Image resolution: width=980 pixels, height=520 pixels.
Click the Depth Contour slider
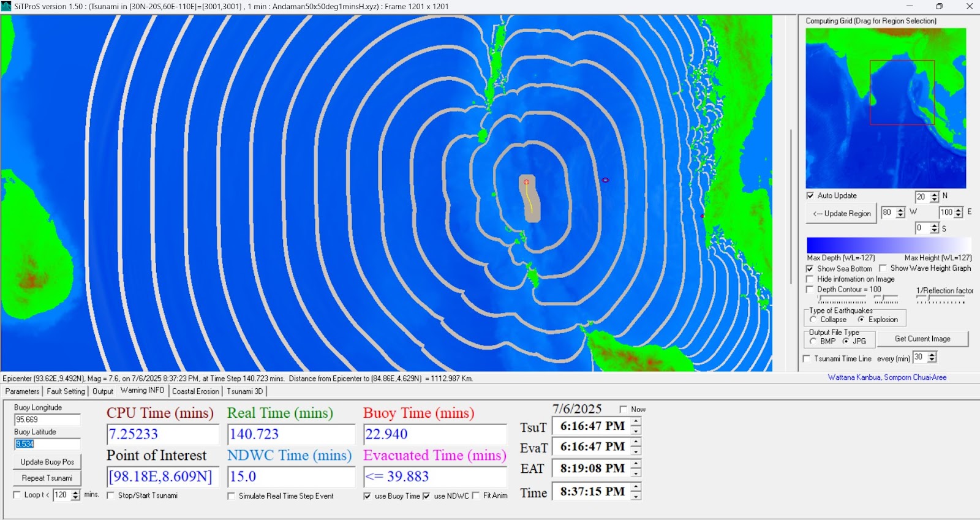[x=842, y=299]
